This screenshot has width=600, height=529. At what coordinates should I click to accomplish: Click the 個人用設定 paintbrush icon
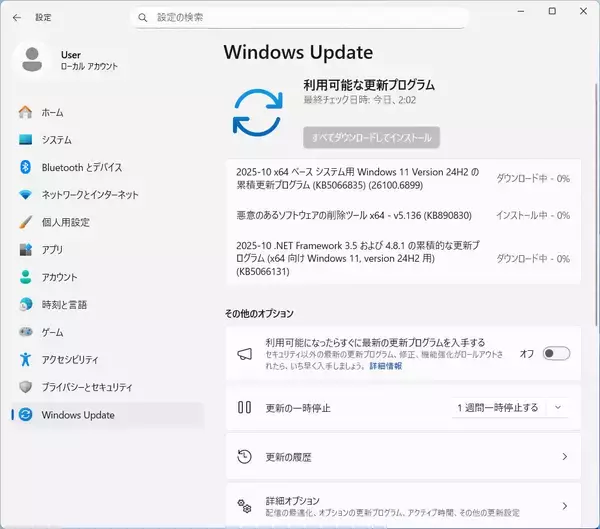pyautogui.click(x=25, y=222)
